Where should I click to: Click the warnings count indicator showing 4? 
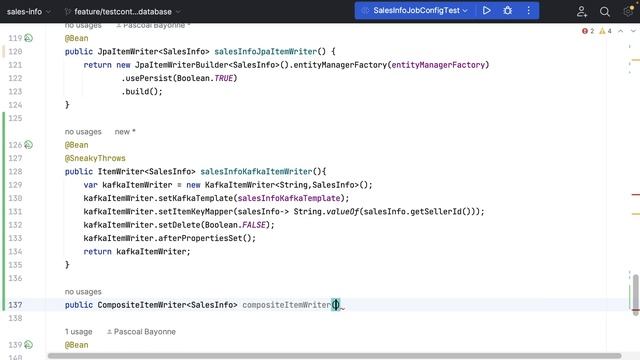[605, 31]
